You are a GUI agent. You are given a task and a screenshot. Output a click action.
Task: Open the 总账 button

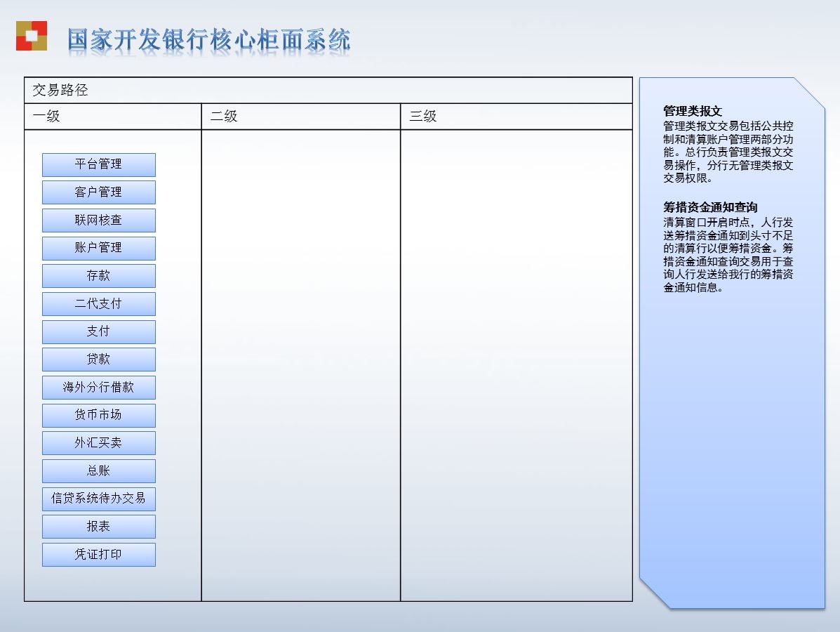(x=98, y=471)
